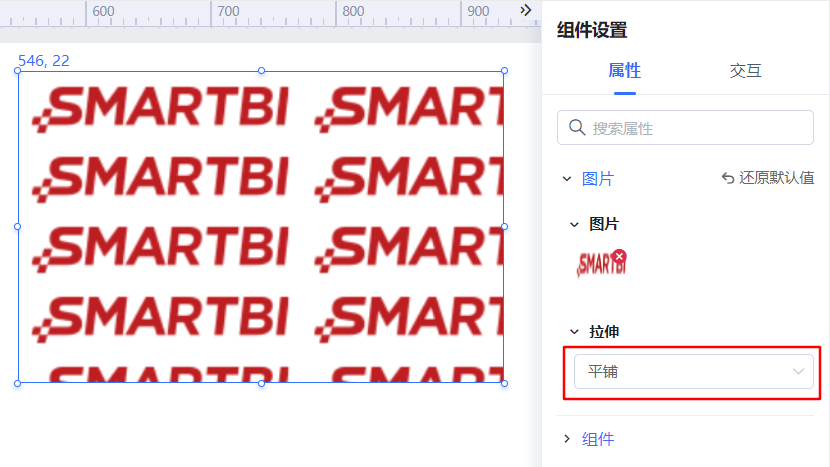
Task: Click the left-middle resize handle of image
Action: pos(17,227)
